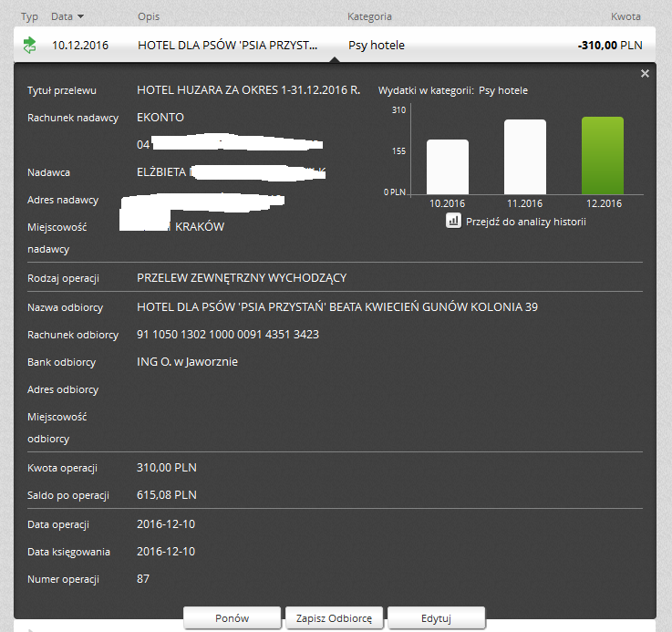Click the Zapisz Odbiorcę button
Viewport: 672px width, 632px height.
tap(334, 617)
